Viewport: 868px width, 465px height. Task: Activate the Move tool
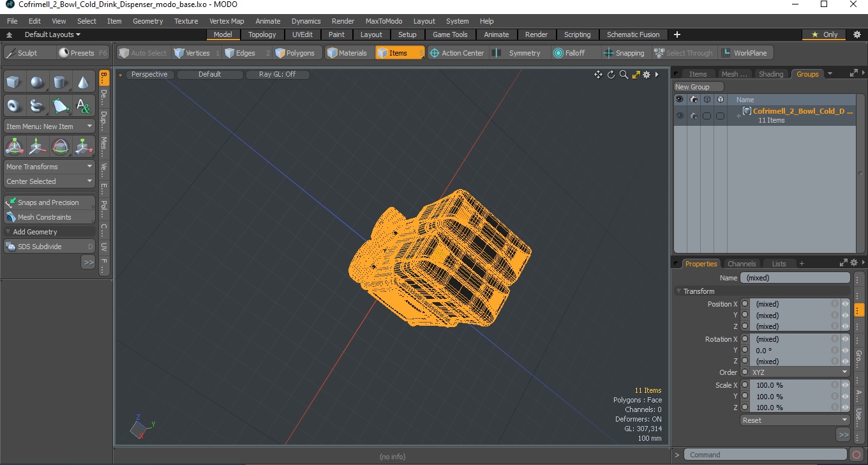38,147
